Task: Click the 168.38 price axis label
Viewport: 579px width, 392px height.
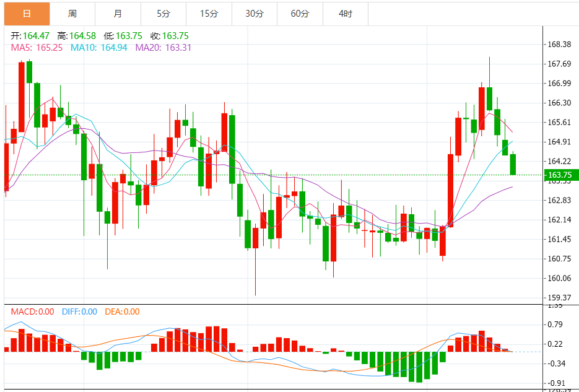Action: coord(559,45)
